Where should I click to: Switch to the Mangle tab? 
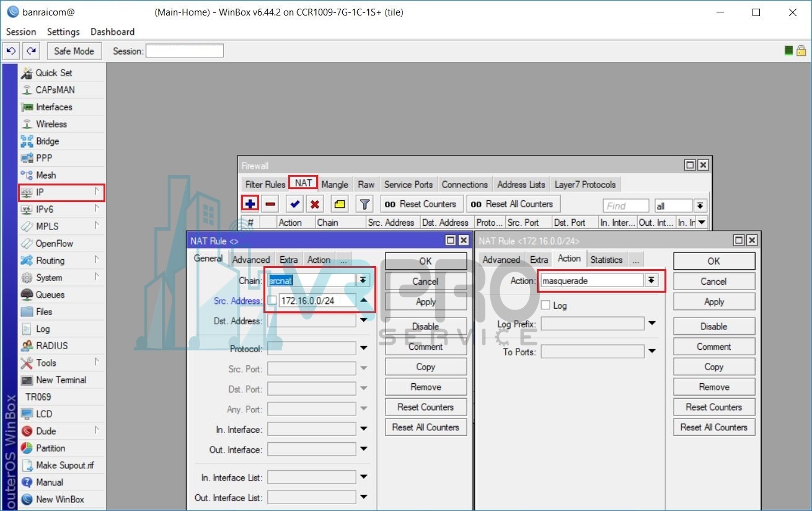tap(335, 184)
